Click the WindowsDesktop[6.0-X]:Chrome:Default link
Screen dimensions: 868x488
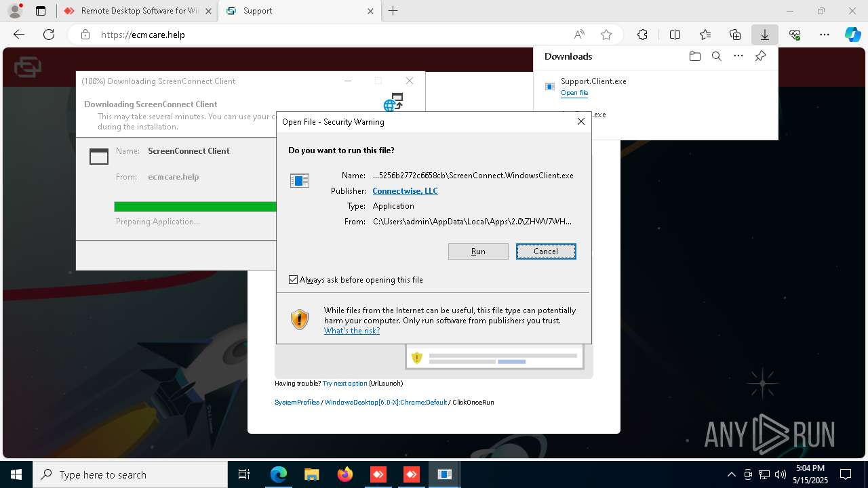click(386, 403)
